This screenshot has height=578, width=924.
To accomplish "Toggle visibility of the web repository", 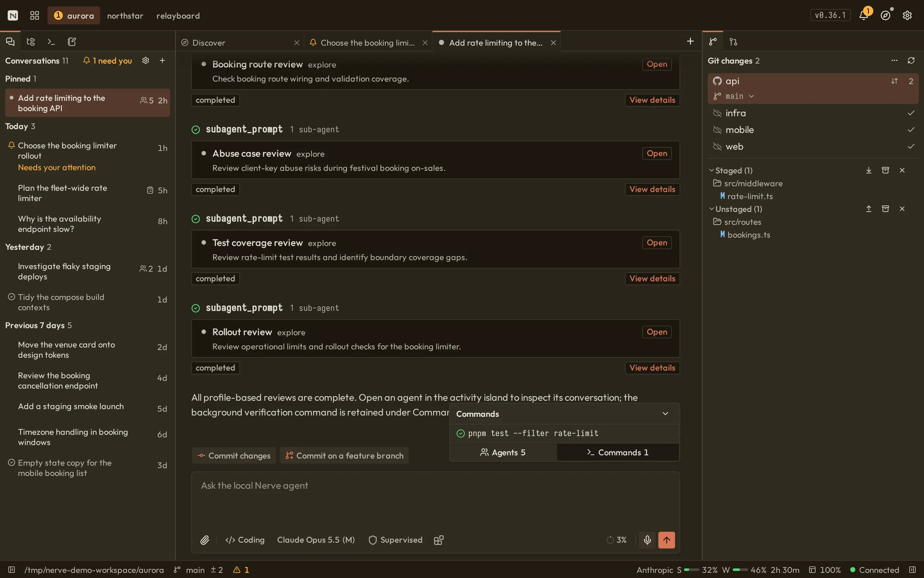I will [x=717, y=146].
